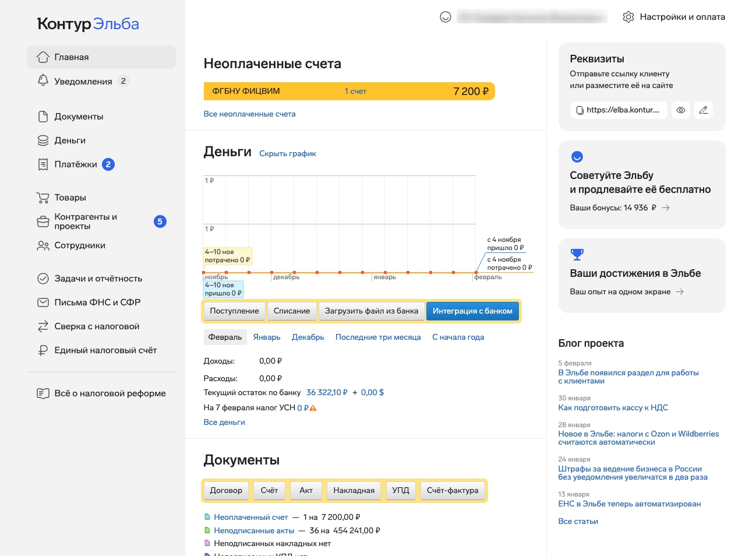
Task: Open the arrow beside Ваш опыт на одном экране
Action: coord(680,292)
